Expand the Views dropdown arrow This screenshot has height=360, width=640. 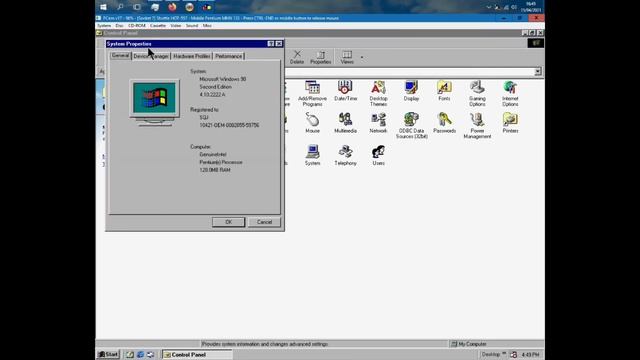point(362,58)
